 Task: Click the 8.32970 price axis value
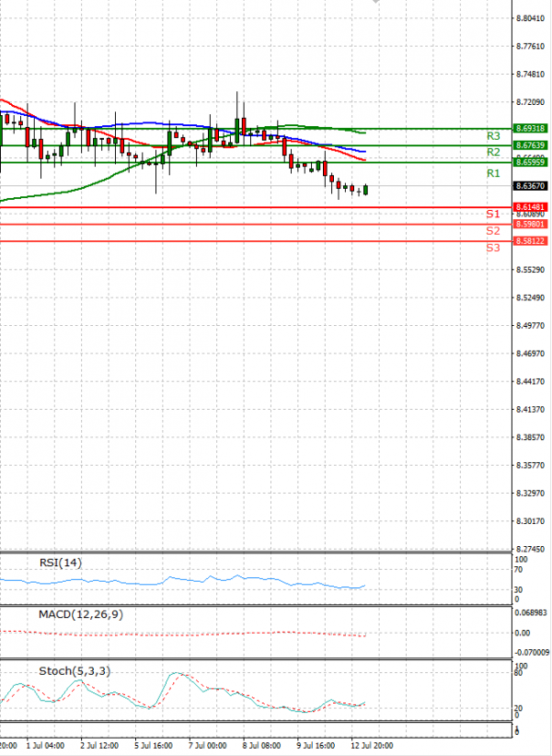tap(530, 494)
